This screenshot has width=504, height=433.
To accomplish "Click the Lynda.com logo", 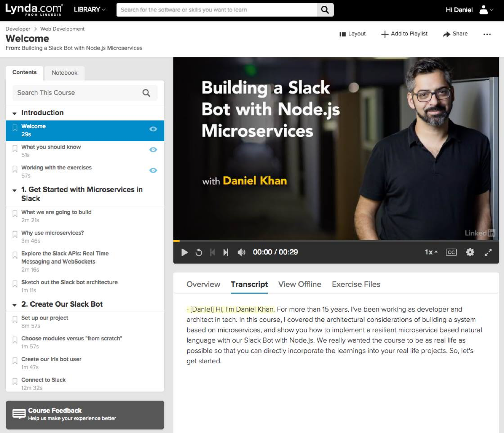I will coord(34,10).
